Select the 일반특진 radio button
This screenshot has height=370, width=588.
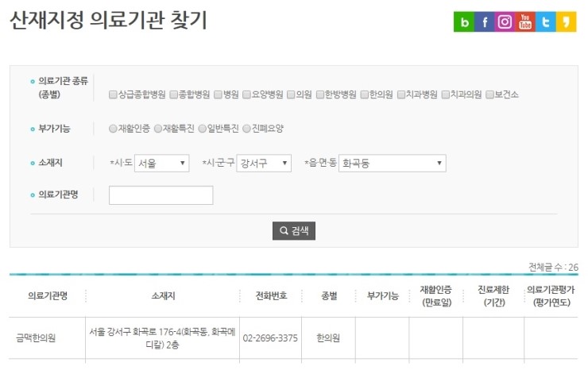tap(203, 129)
